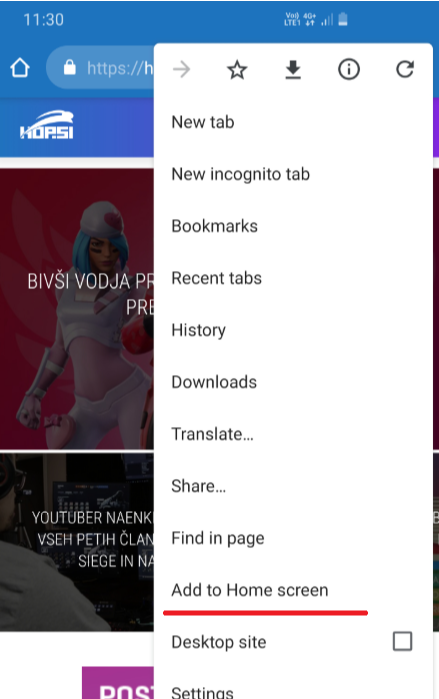
Task: Tap the lock security icon
Action: tap(70, 68)
